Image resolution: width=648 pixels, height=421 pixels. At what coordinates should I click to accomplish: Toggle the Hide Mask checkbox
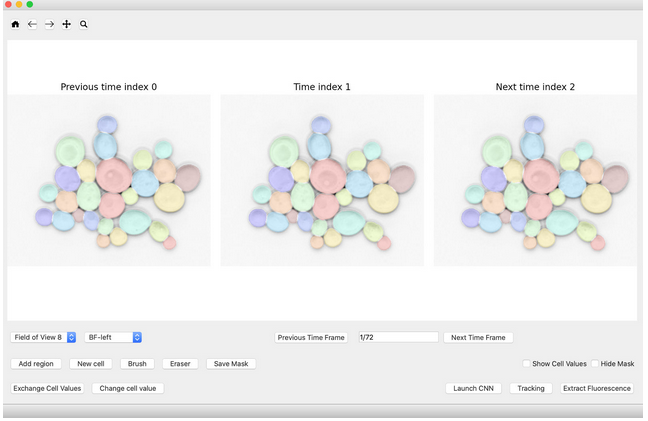click(x=595, y=364)
